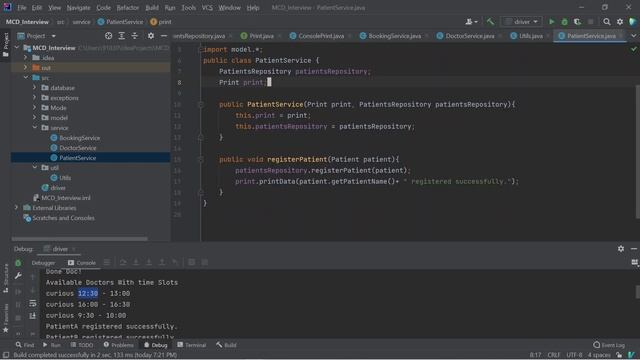Click Project panel horizontal scrollbar
The width and height of the screenshot is (640, 360).
tap(80, 239)
